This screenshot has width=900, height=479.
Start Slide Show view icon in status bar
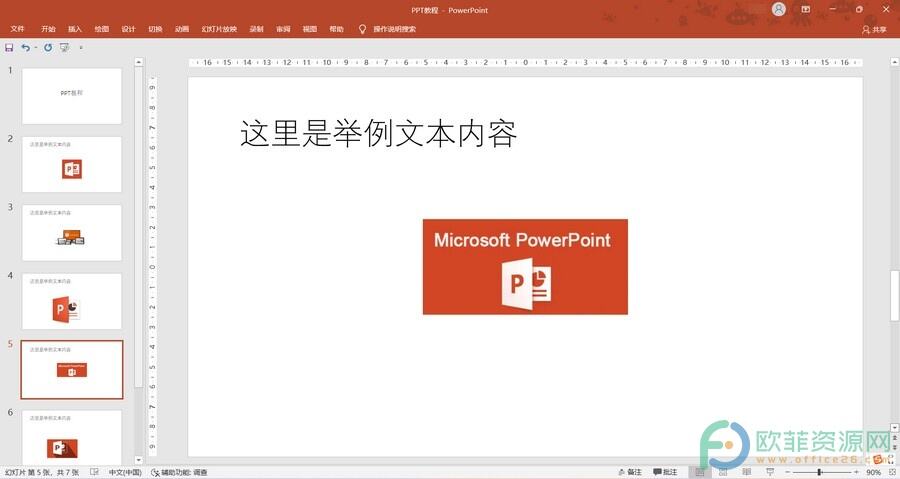pos(770,472)
